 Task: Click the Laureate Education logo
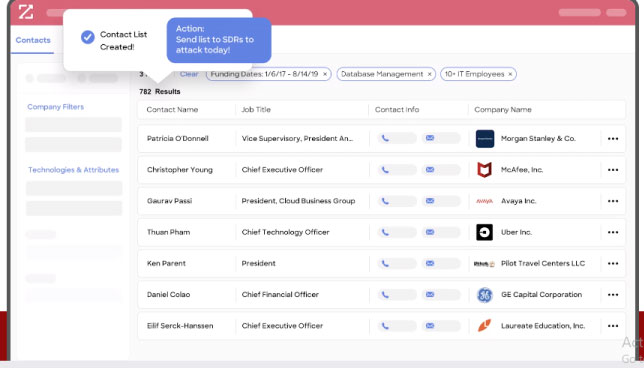[x=485, y=326]
